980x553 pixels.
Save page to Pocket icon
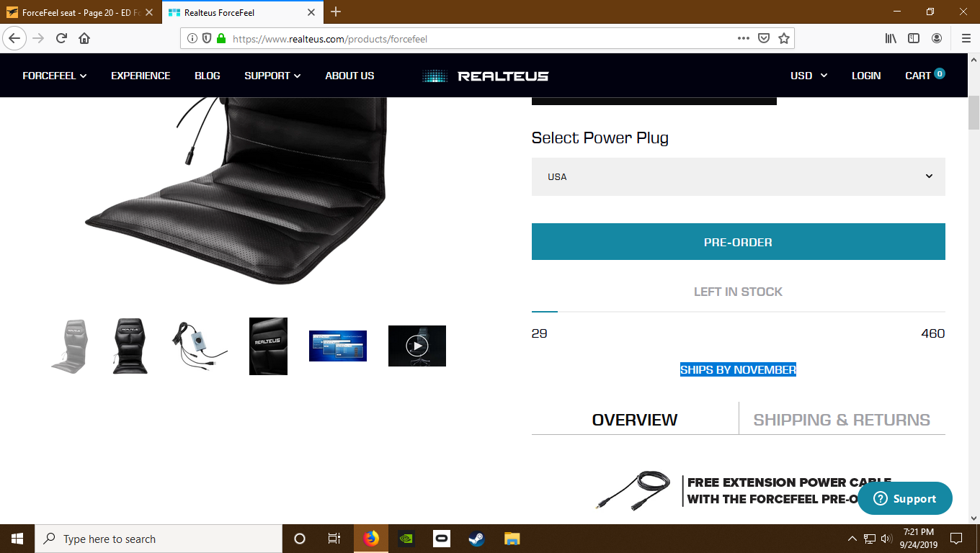click(764, 39)
